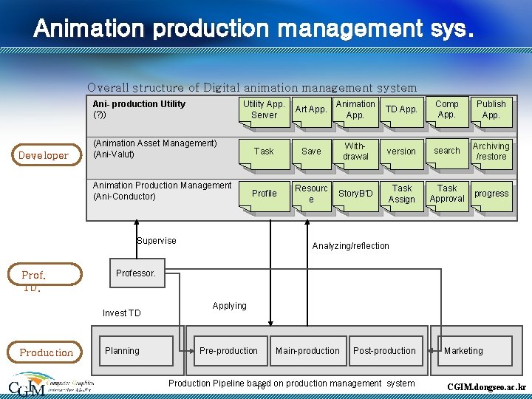Select the version note box
The height and width of the screenshot is (399, 532).
click(402, 154)
